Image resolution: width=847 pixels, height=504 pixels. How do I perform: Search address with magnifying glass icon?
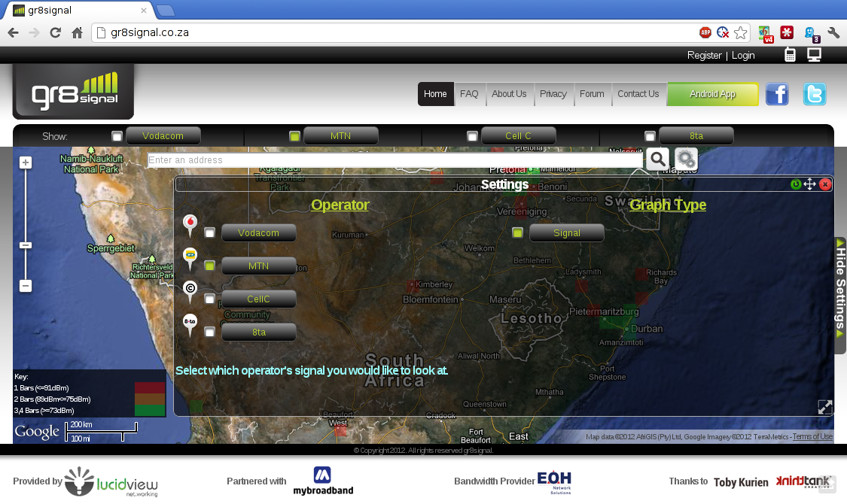(x=658, y=159)
